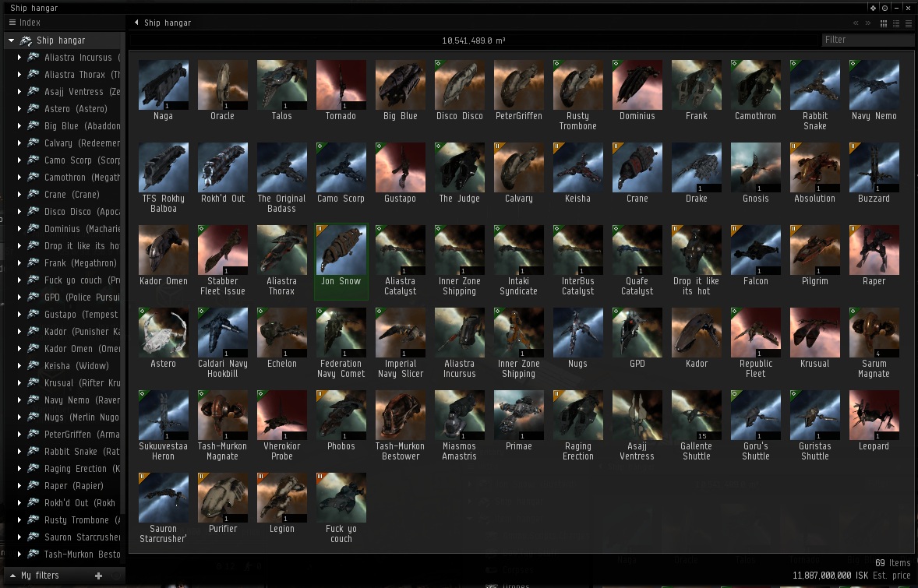Toggle the Index panel button
Screen dimensions: 918x588
(25, 23)
